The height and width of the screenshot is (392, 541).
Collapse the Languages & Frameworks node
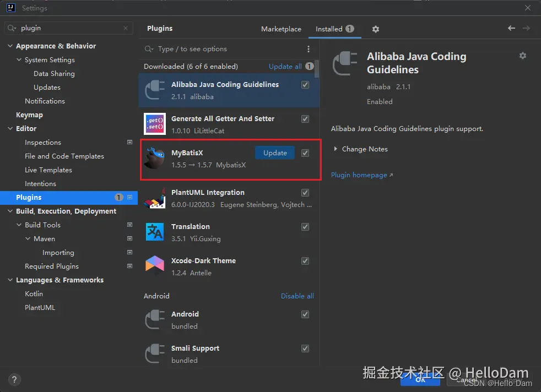[x=10, y=280]
